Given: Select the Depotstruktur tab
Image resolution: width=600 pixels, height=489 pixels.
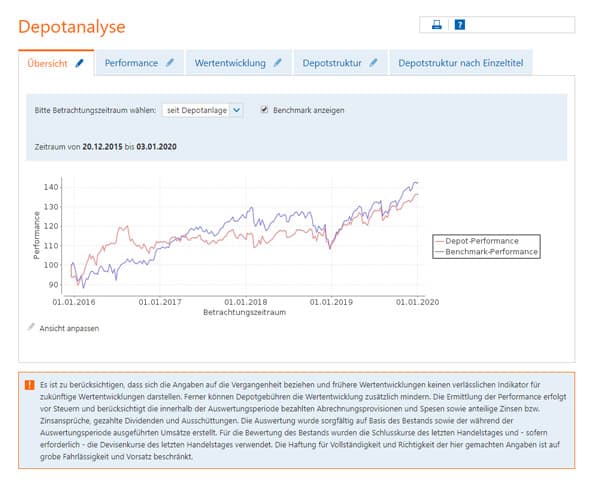Looking at the screenshot, I should click(x=333, y=63).
